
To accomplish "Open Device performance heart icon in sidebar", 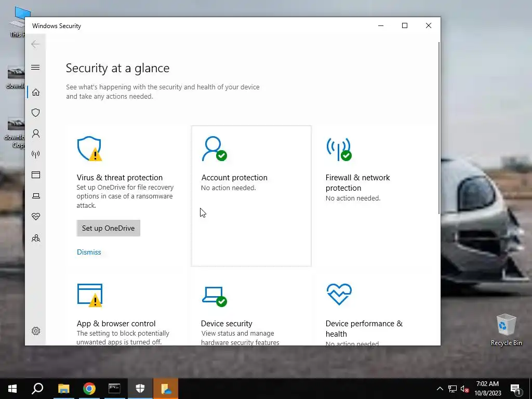I will (36, 217).
